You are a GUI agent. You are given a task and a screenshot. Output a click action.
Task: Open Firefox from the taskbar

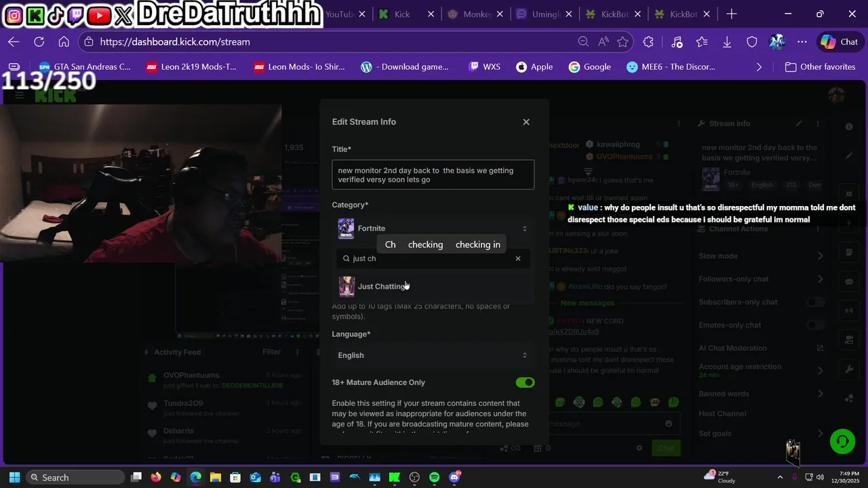coord(156,477)
